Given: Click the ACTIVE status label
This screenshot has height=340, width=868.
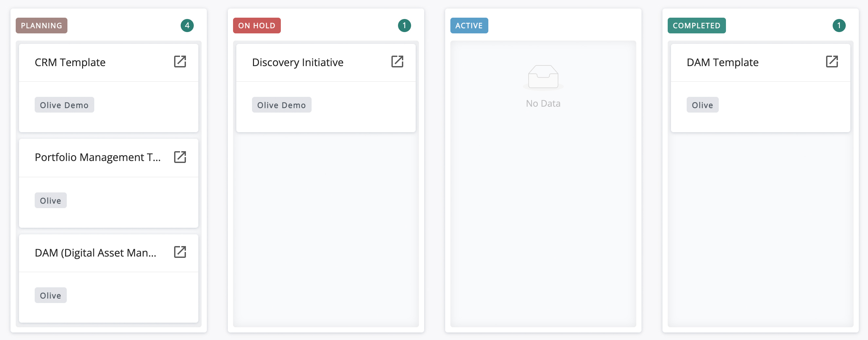Looking at the screenshot, I should tap(469, 26).
